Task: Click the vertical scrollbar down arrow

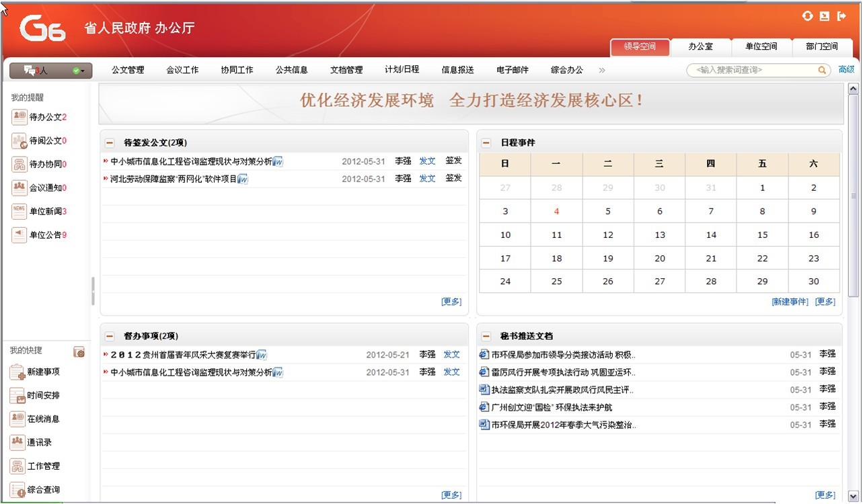Action: pyautogui.click(x=854, y=496)
